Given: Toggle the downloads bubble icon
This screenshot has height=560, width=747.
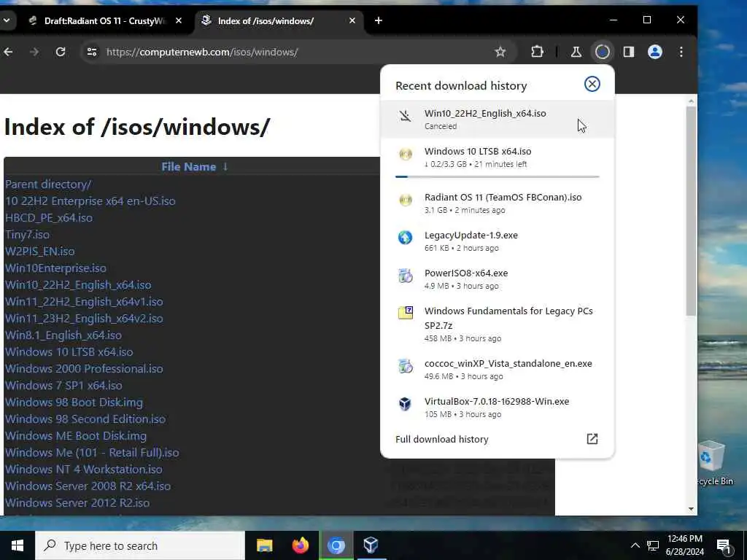Looking at the screenshot, I should coord(602,52).
